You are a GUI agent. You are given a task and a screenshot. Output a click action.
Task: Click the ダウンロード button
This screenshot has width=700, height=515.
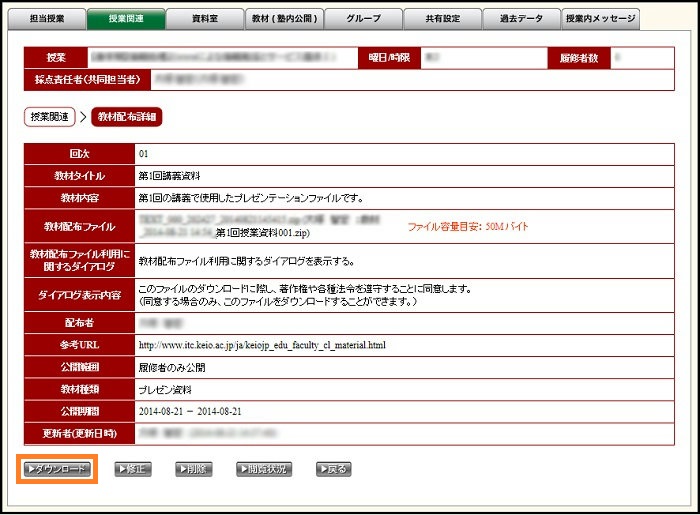[57, 468]
